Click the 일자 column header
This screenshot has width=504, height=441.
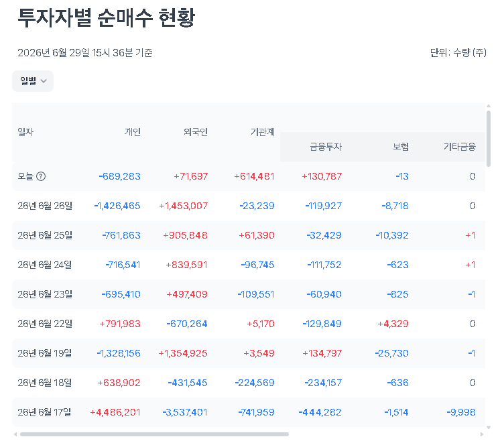25,132
